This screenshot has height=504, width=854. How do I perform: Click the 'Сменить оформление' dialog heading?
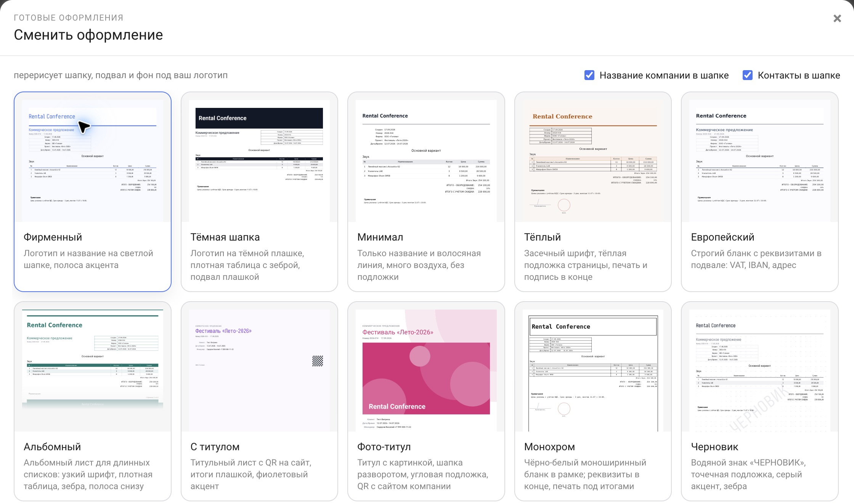(88, 35)
